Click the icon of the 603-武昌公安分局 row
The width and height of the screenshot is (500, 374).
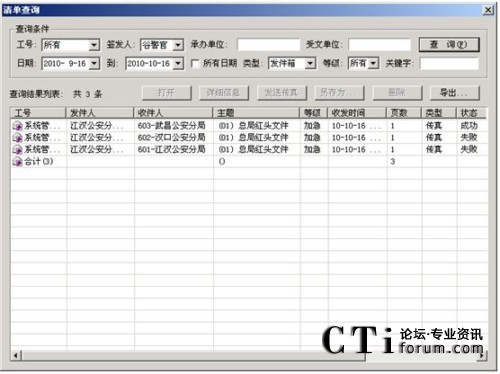[17, 126]
